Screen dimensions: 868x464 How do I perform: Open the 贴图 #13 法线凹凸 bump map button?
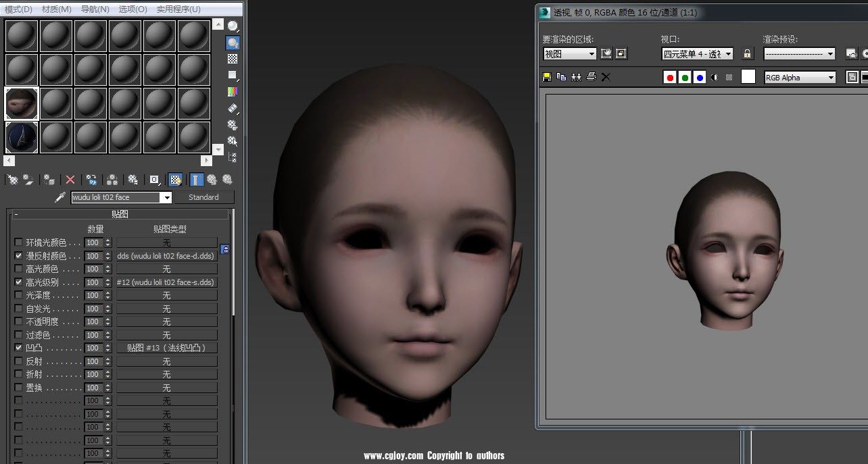166,347
